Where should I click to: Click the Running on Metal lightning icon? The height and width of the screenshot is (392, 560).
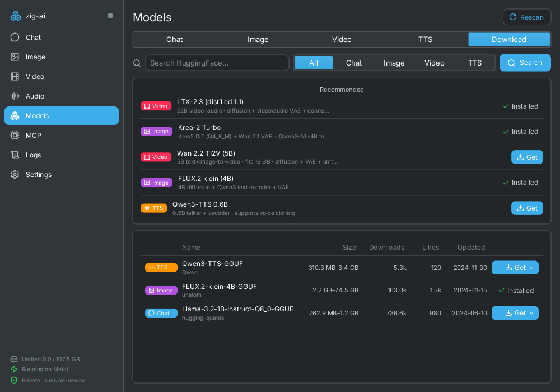[14, 369]
